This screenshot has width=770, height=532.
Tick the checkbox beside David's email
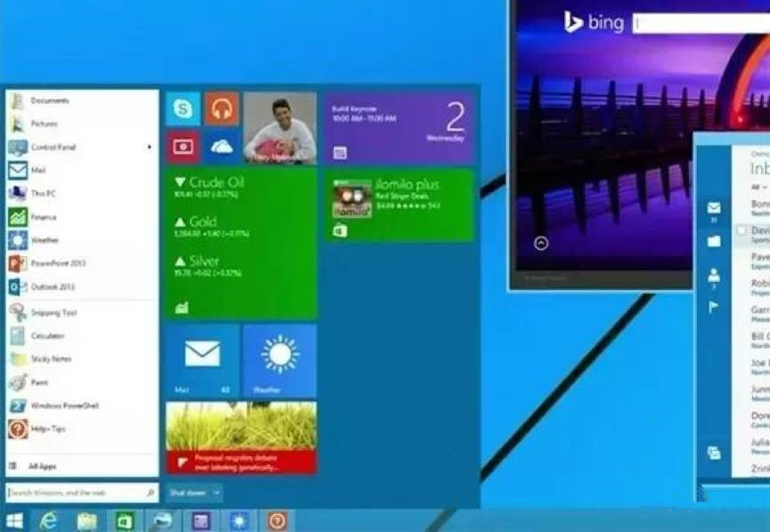(742, 230)
